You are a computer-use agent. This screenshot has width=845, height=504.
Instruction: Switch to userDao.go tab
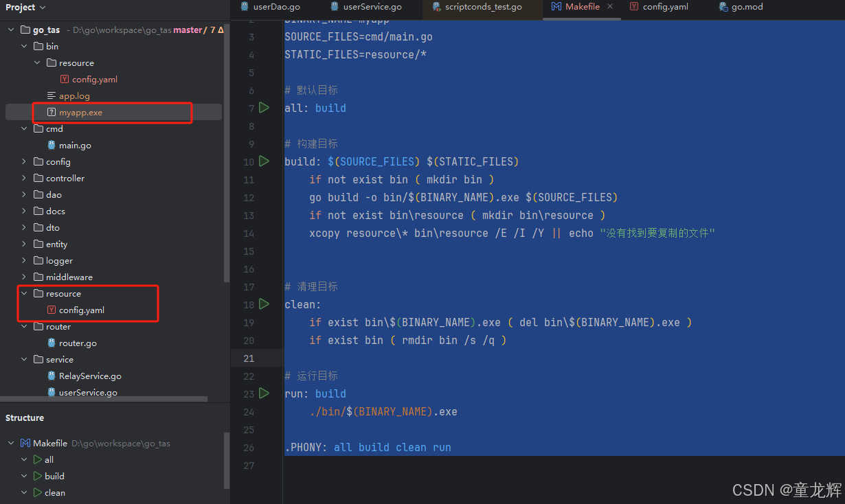270,7
